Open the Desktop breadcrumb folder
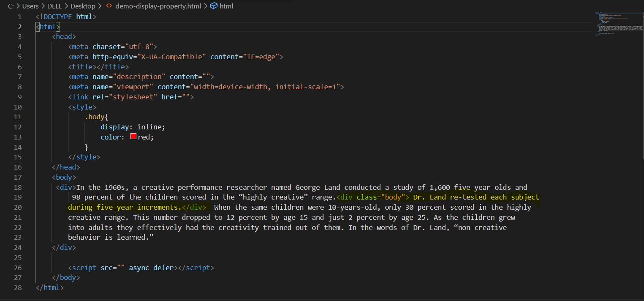The image size is (644, 301). pos(83,6)
